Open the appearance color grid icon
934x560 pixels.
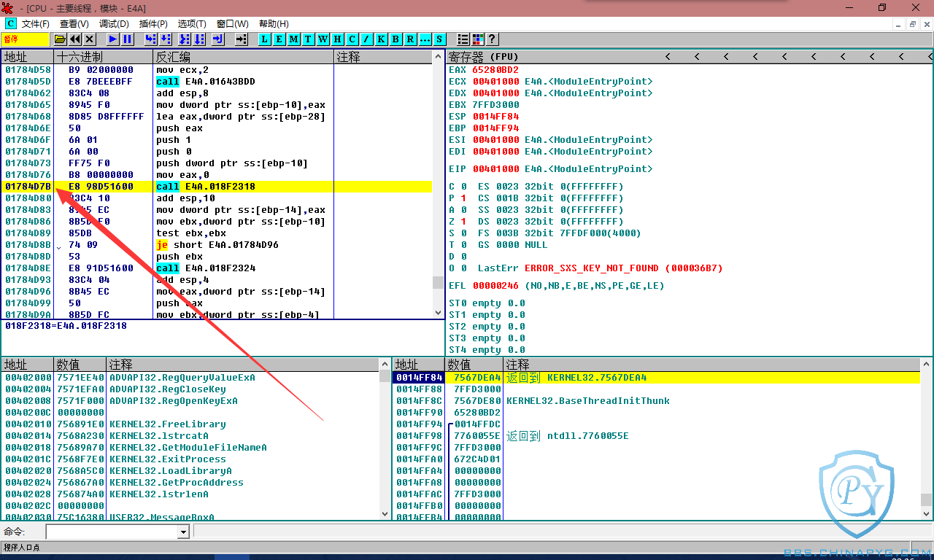click(478, 39)
